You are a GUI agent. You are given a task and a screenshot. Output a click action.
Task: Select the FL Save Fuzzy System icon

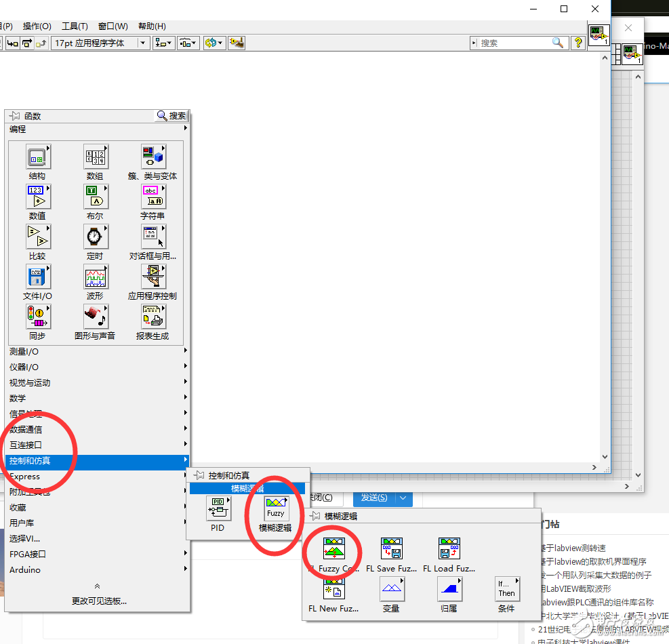click(392, 549)
